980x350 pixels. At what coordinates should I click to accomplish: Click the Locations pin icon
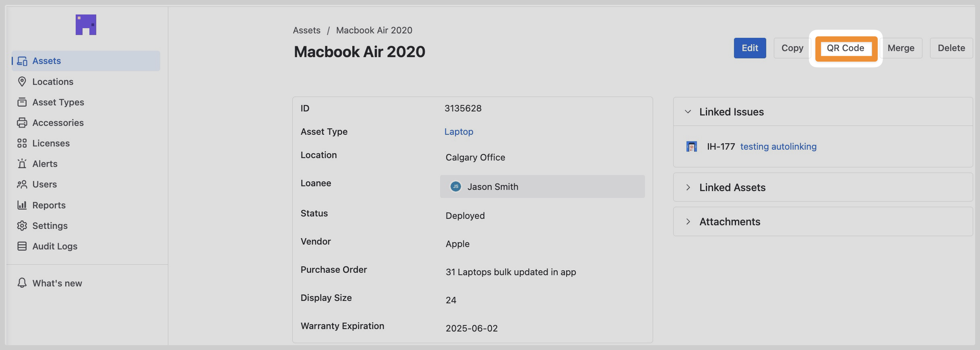click(22, 82)
